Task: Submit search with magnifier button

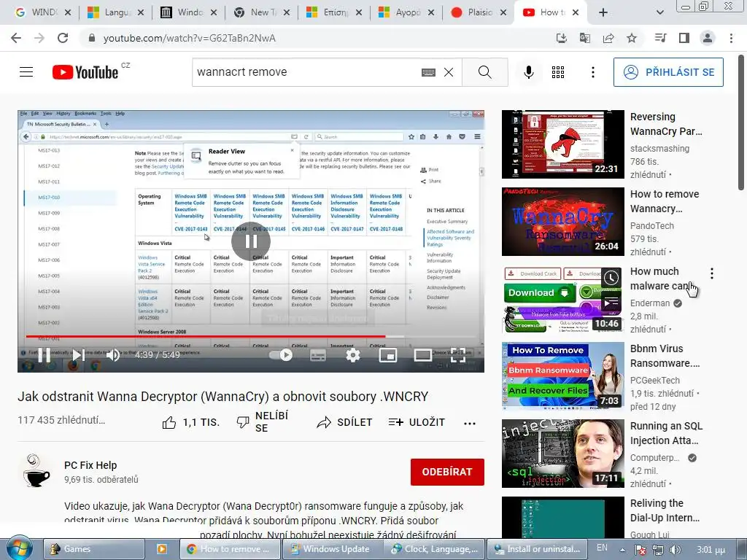Action: (485, 72)
